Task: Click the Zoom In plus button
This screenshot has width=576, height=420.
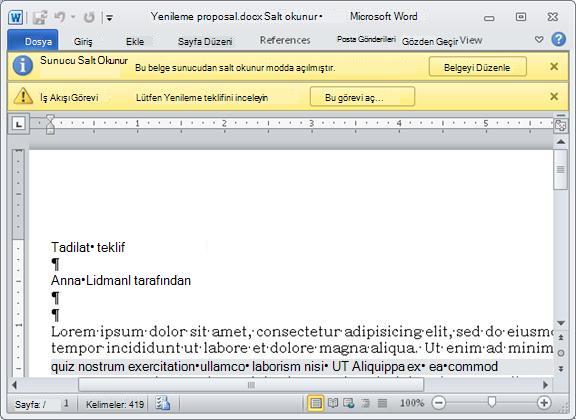Action: (544, 403)
